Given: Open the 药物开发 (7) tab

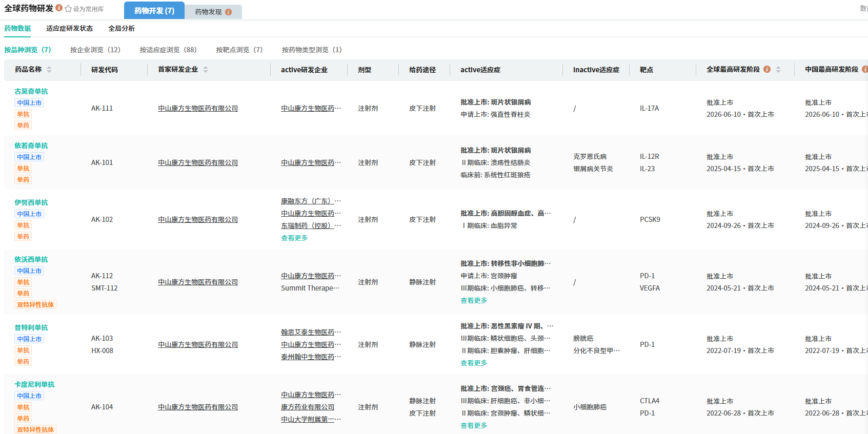Looking at the screenshot, I should pyautogui.click(x=154, y=11).
